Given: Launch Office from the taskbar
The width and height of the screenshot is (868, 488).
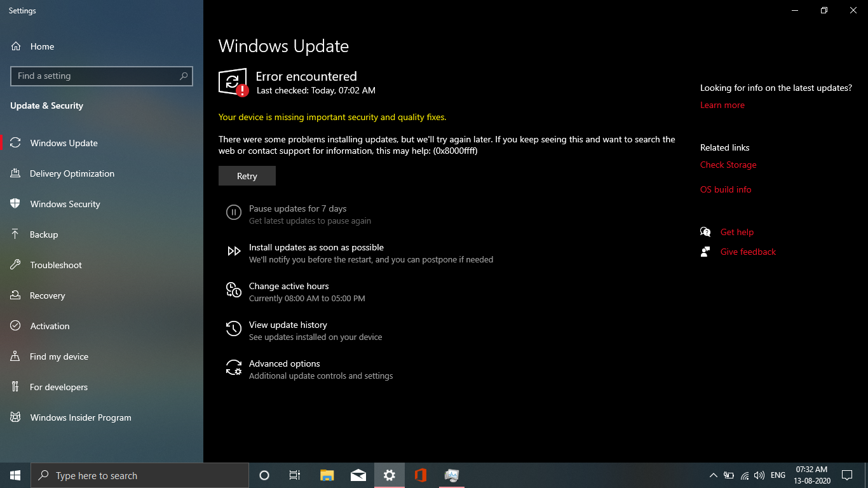Looking at the screenshot, I should [x=420, y=475].
